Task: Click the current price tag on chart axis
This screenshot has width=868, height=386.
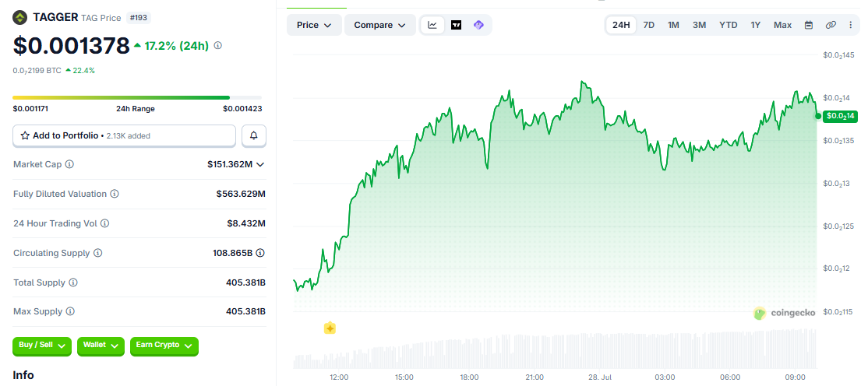Action: click(840, 116)
